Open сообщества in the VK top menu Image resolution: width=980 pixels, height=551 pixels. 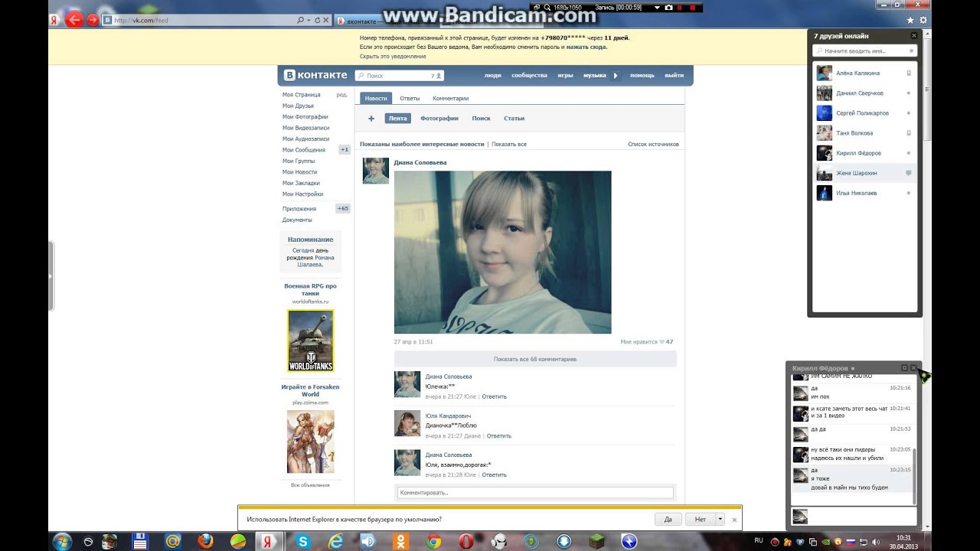[x=529, y=76]
